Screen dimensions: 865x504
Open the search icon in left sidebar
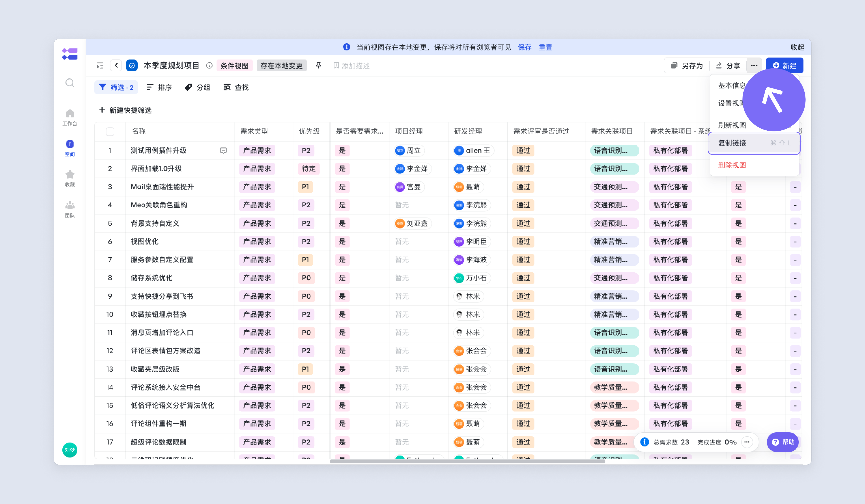(x=70, y=83)
